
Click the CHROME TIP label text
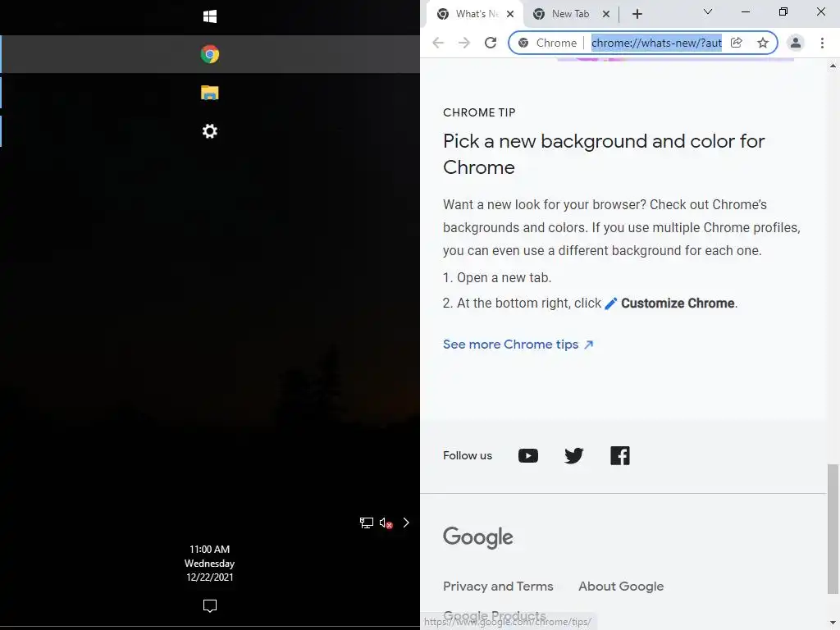479,112
